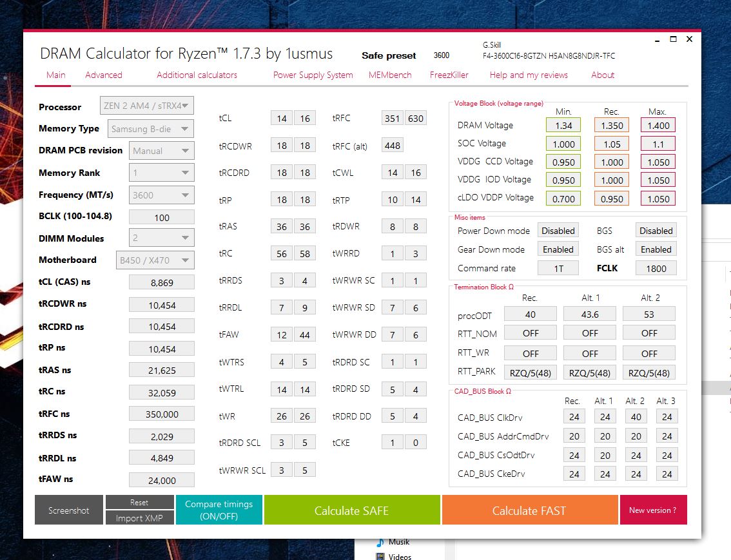The image size is (731, 560).
Task: Go to Power Supply System tab
Action: pyautogui.click(x=313, y=75)
